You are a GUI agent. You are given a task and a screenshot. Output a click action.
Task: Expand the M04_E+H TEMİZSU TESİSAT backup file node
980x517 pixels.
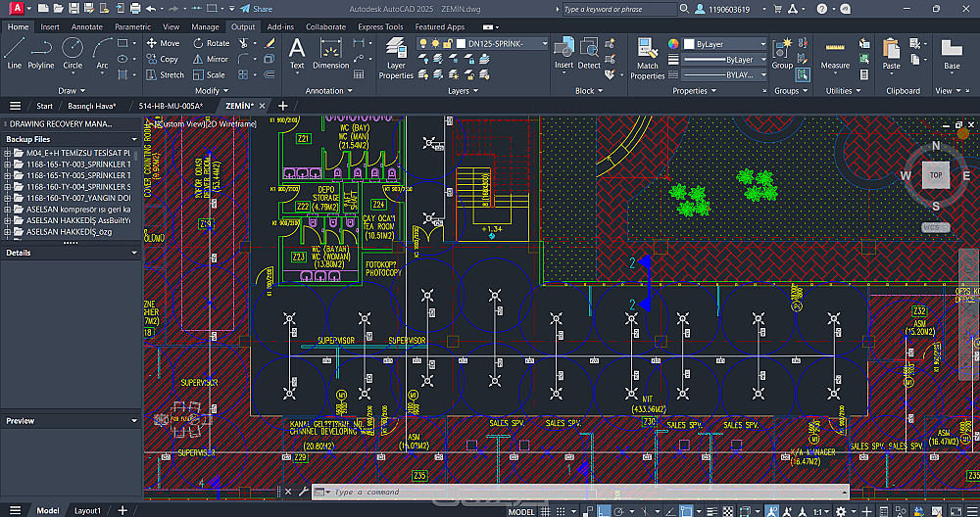coord(8,154)
